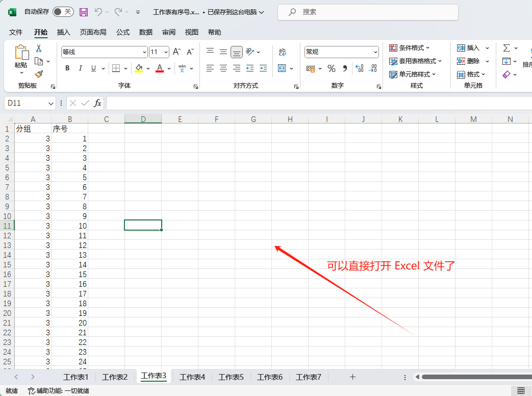Add a new sheet with plus button

point(352,377)
